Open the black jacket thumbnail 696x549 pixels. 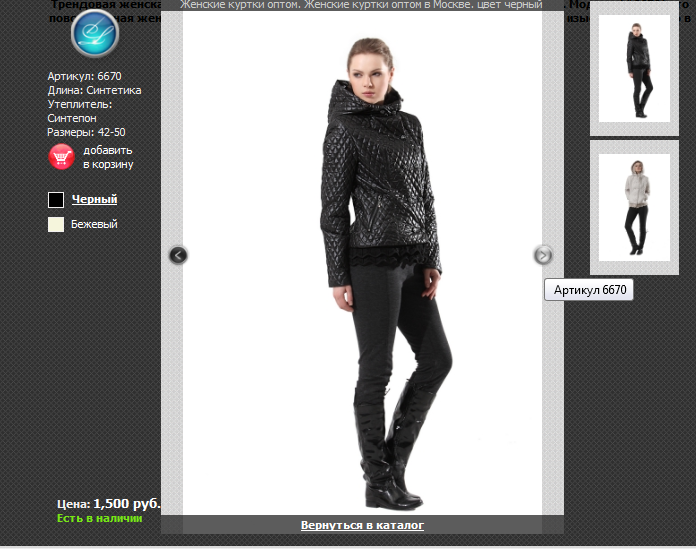tap(634, 69)
